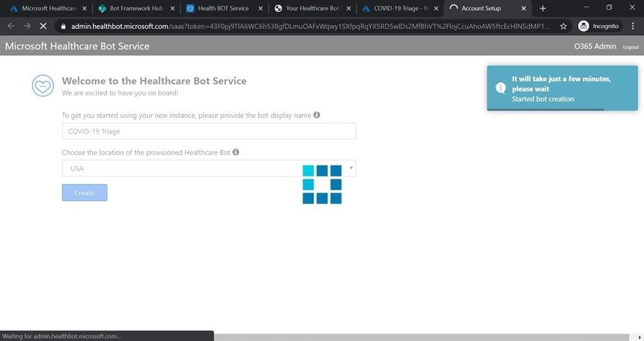Close the Account Setup tab
The height and width of the screenshot is (341, 644).
pyautogui.click(x=524, y=8)
